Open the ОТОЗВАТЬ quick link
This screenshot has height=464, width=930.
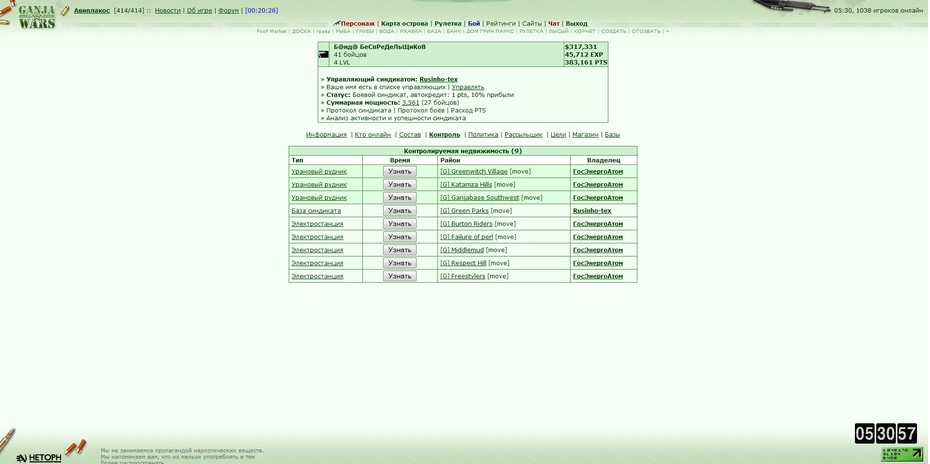tap(646, 31)
